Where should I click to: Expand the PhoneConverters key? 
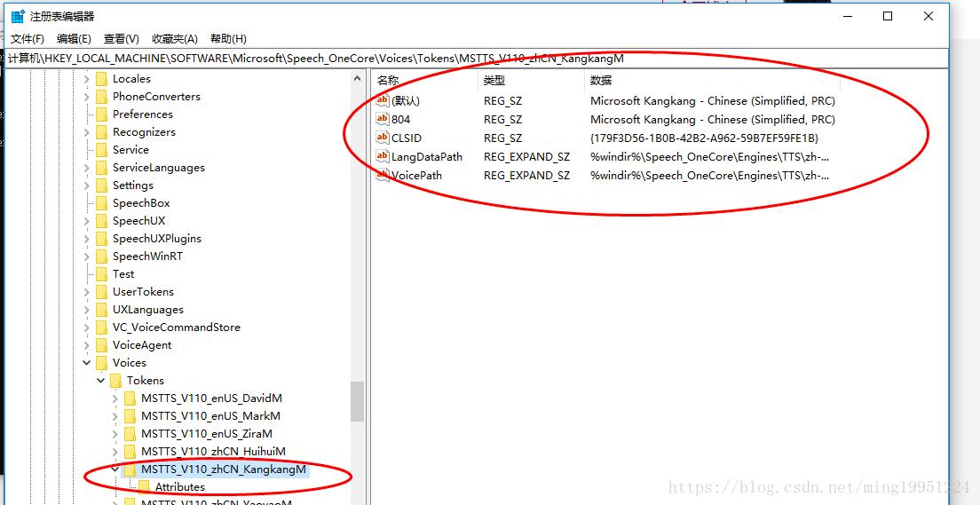tap(87, 96)
